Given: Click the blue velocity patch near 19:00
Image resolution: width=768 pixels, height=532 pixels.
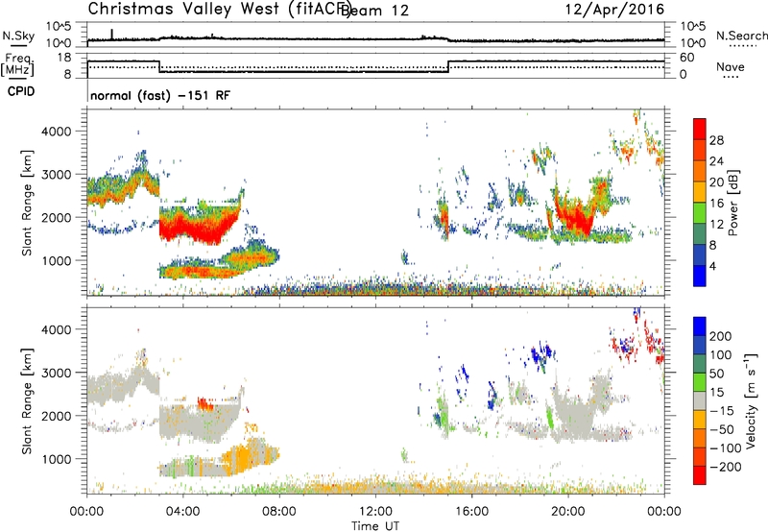Looking at the screenshot, I should coord(541,352).
